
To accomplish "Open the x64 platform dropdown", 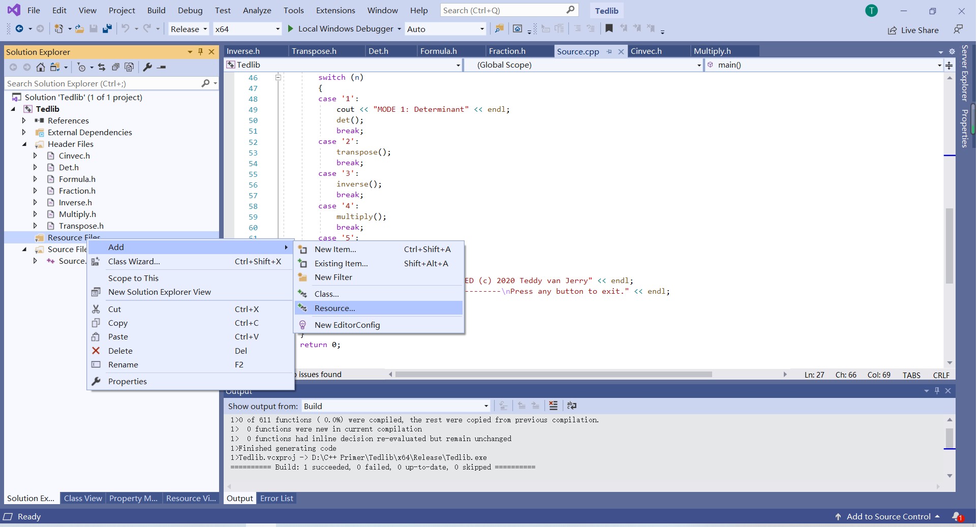I will pyautogui.click(x=278, y=29).
